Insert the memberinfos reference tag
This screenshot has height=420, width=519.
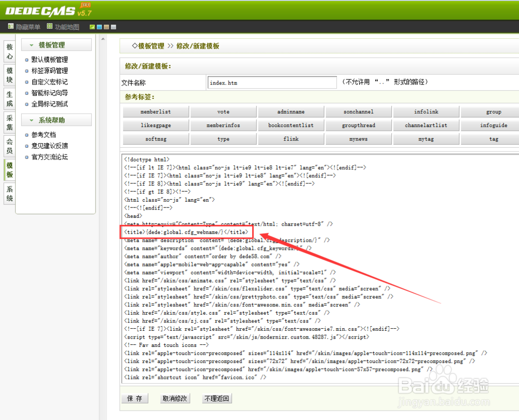pos(223,125)
